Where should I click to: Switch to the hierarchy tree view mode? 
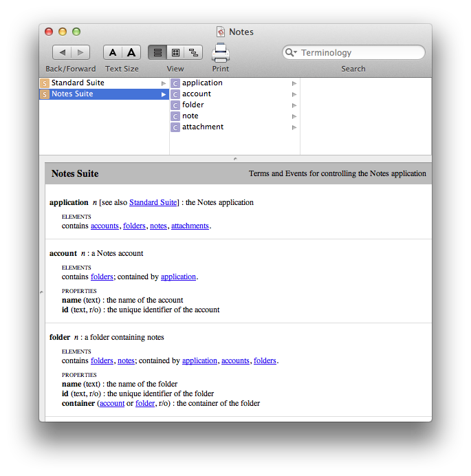193,52
